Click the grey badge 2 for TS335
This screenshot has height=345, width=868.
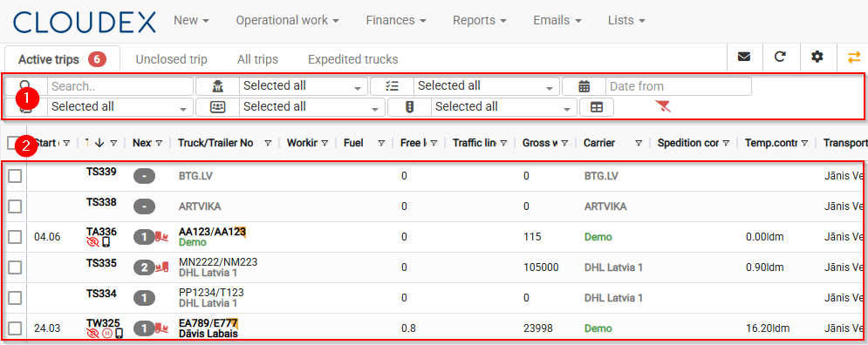[145, 267]
